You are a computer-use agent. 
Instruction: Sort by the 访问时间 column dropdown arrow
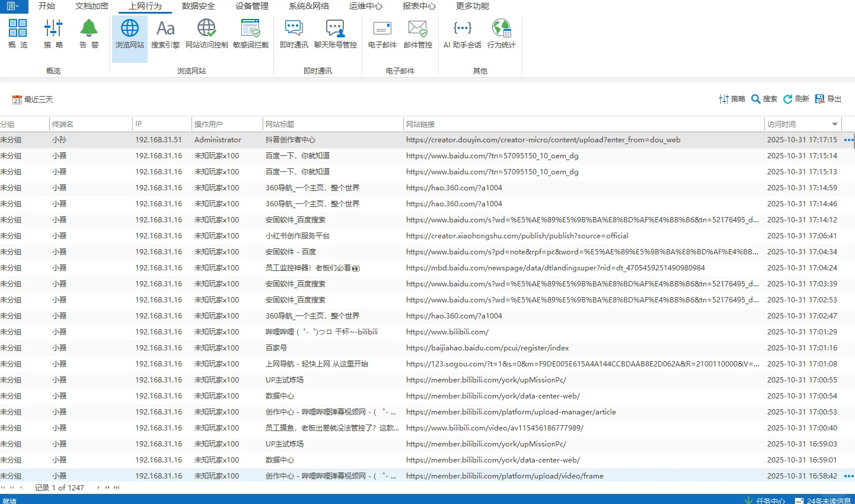coord(835,124)
